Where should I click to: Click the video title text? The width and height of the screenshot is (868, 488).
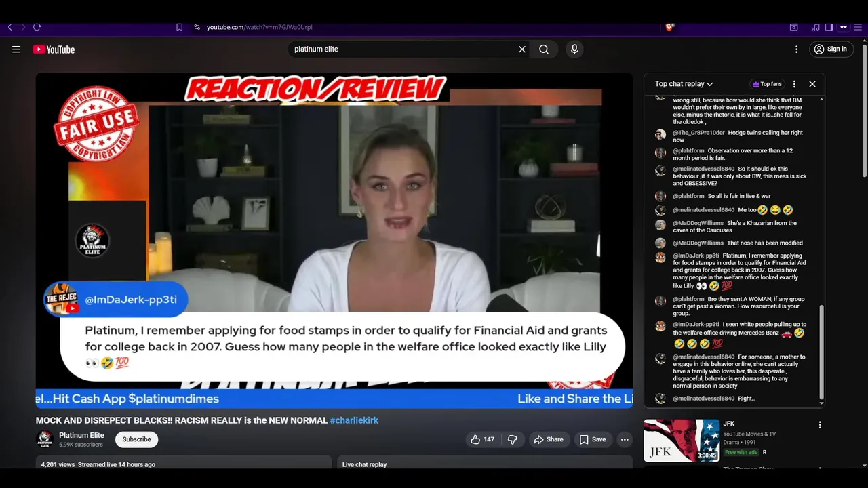[182, 420]
